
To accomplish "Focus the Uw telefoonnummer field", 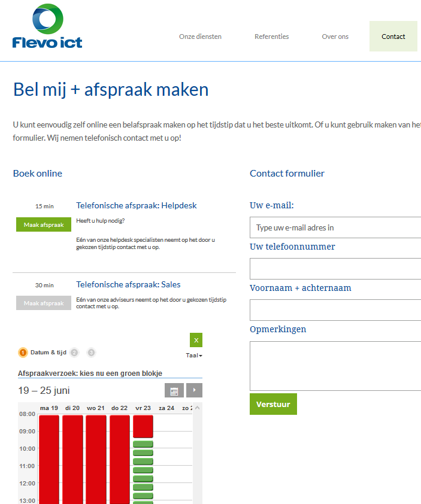I will coord(335,269).
